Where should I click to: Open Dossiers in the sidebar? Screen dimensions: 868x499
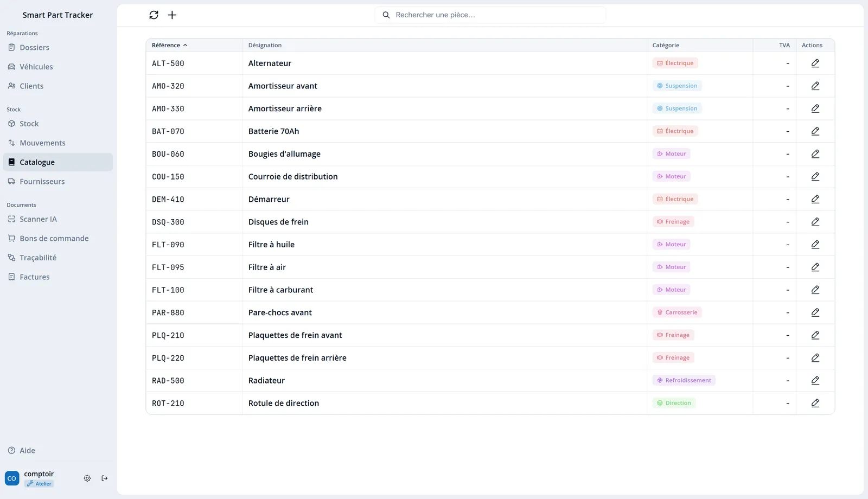[58, 48]
